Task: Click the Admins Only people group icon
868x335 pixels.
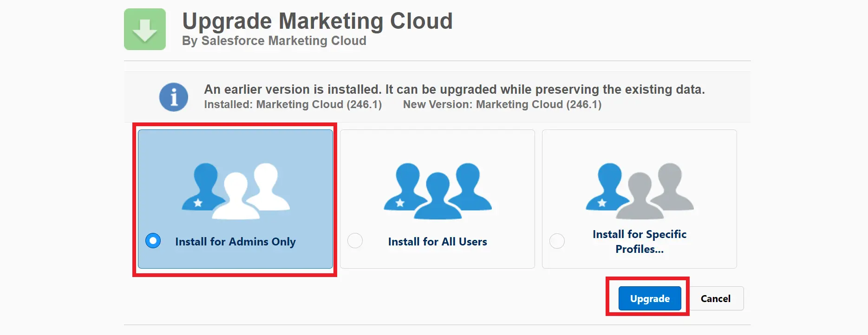Action: [235, 191]
